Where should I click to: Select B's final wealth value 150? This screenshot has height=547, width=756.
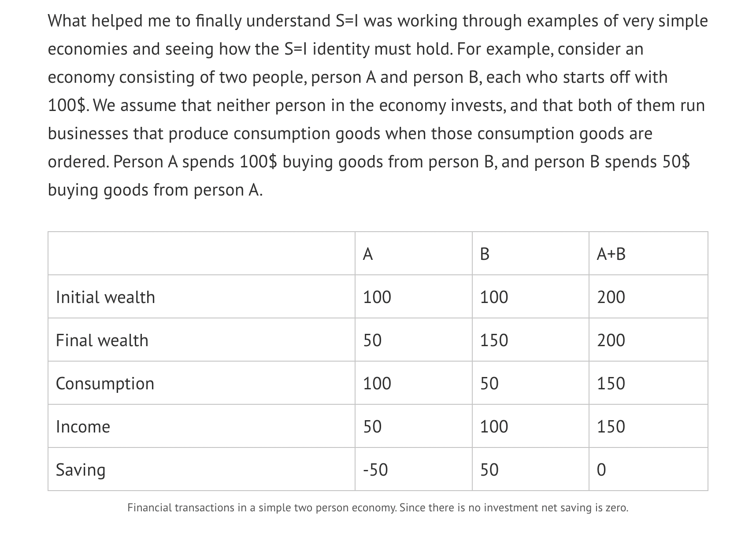coord(494,340)
